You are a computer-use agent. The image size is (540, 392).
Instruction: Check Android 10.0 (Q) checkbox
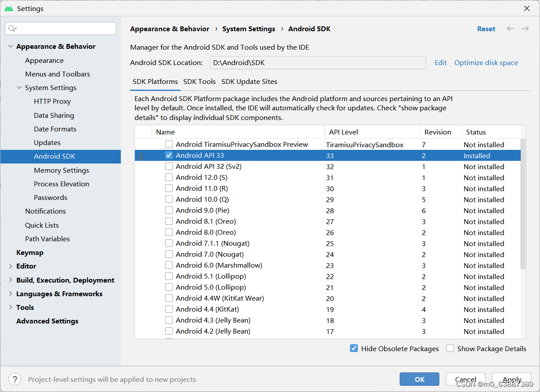pos(169,199)
